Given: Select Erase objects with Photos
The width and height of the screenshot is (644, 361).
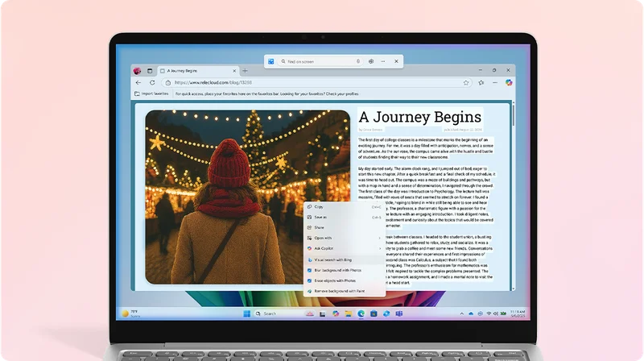Looking at the screenshot, I should click(x=345, y=280).
